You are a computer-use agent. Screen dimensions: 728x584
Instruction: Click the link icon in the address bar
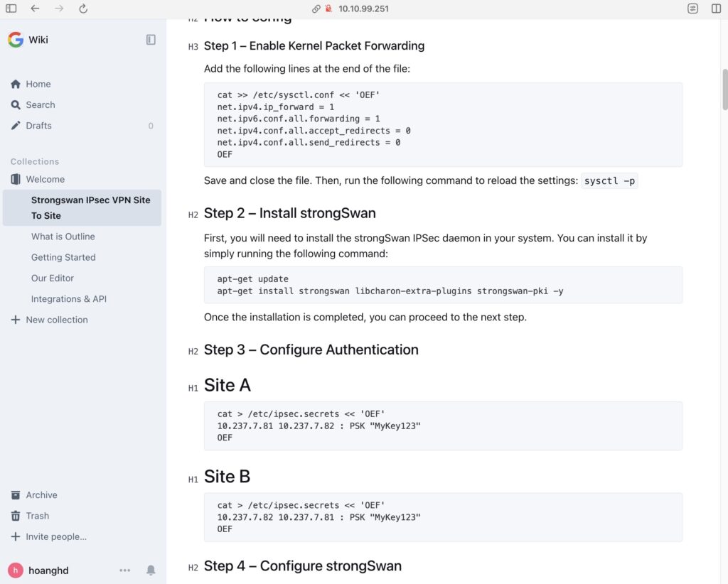316,9
